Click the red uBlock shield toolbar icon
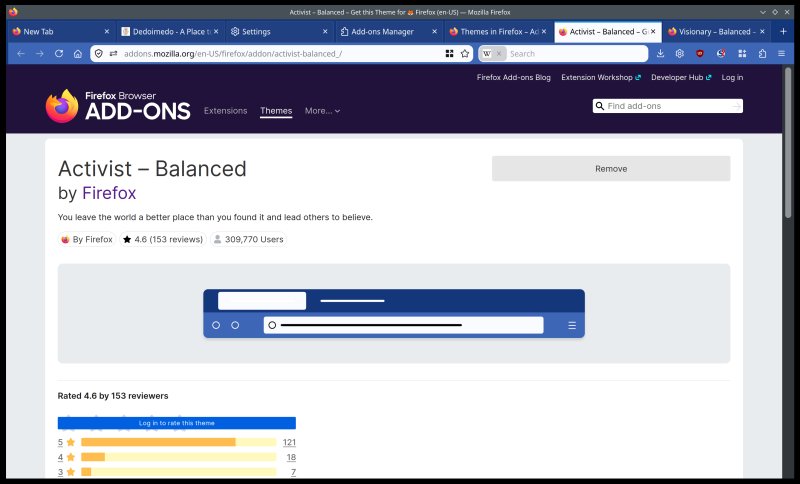 click(x=700, y=54)
